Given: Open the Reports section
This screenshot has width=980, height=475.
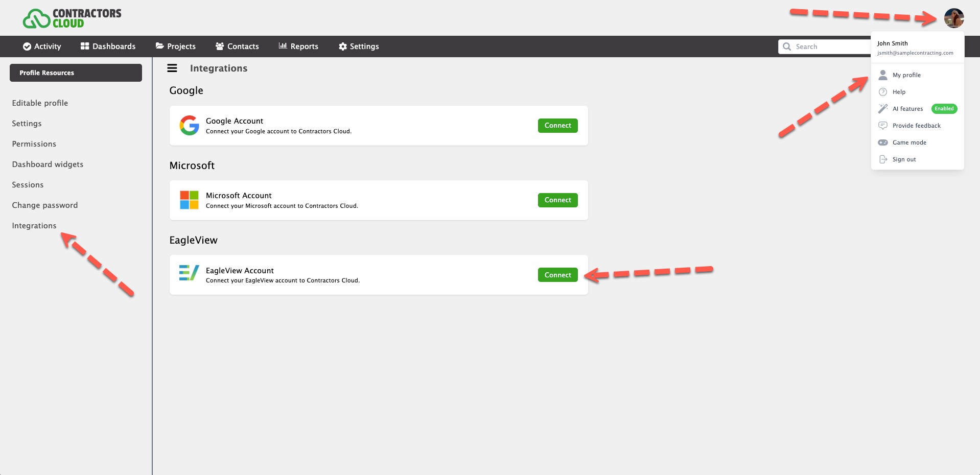Looking at the screenshot, I should (298, 46).
